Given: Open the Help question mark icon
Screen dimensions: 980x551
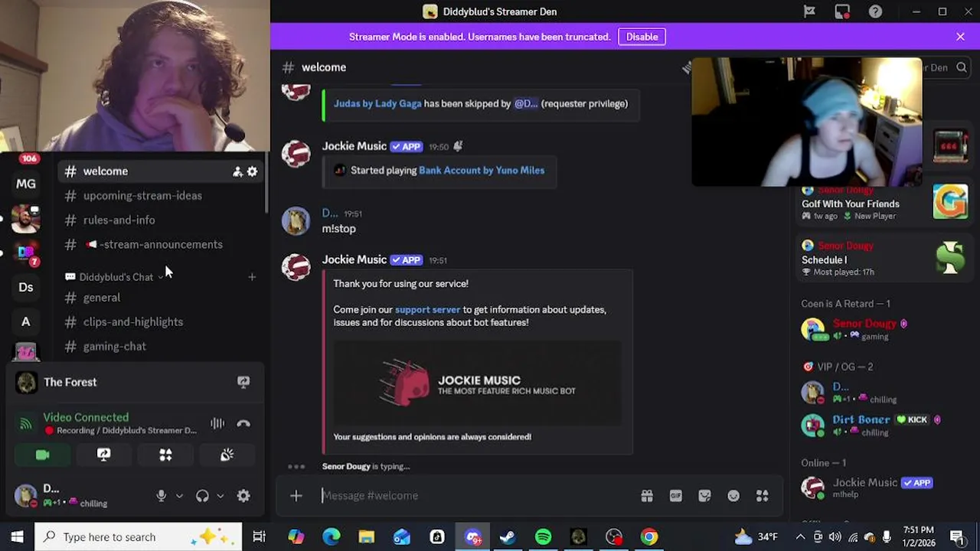Looking at the screenshot, I should 875,11.
